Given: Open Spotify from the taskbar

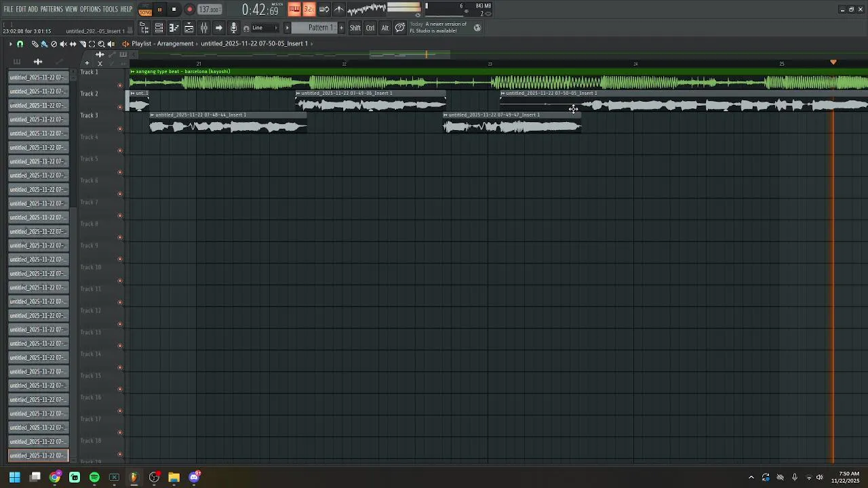Looking at the screenshot, I should [x=94, y=477].
